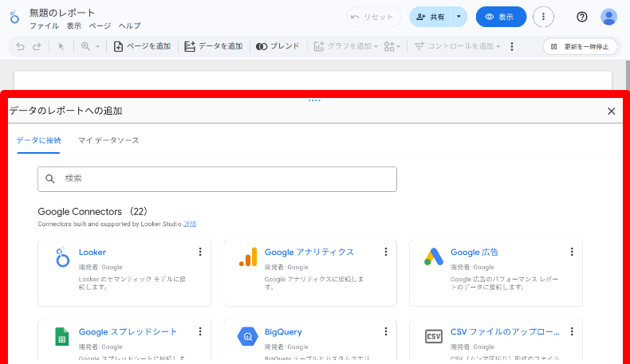Expand the share options dropdown arrow

(459, 17)
